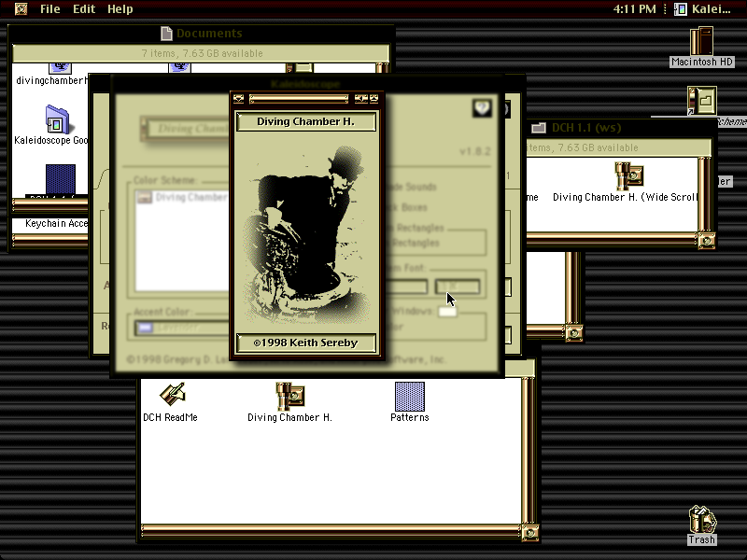The width and height of the screenshot is (747, 560).
Task: Click the vertical scrollbar of the bottom scheme window
Action: 529,451
